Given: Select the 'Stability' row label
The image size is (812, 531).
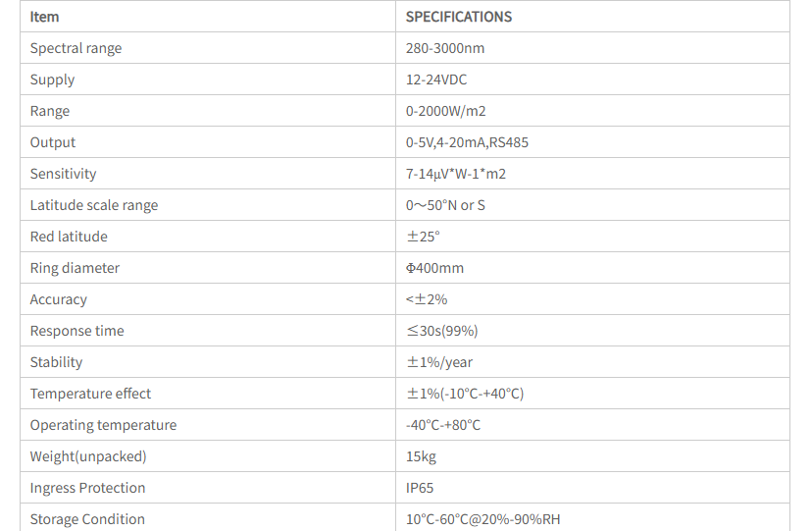Looking at the screenshot, I should [x=56, y=362].
